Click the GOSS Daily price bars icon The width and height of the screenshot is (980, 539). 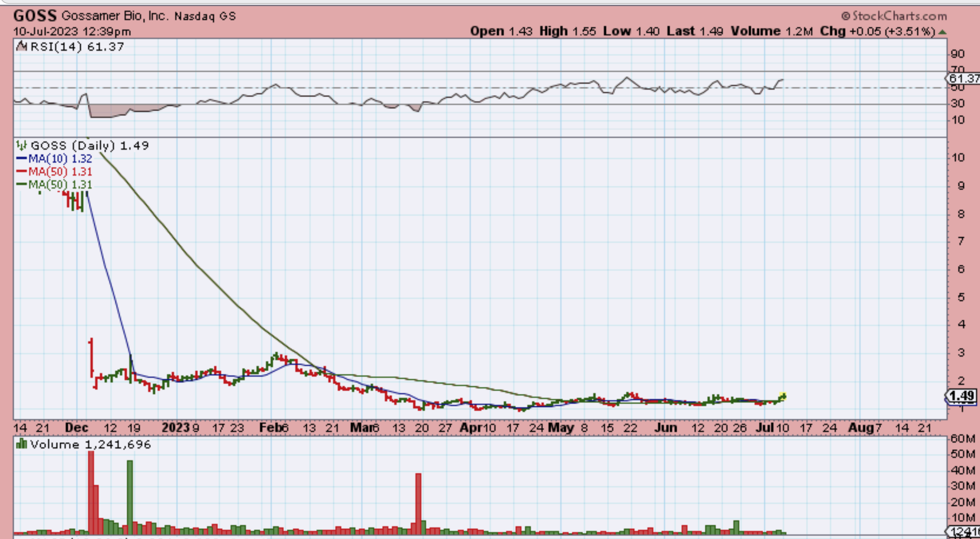coord(21,145)
